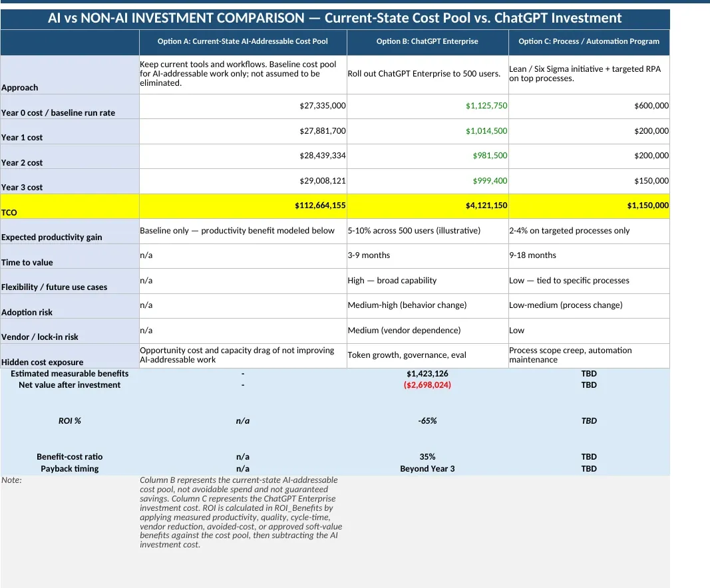Select the TCO value $112,664,155
This screenshot has width=710, height=588.
243,206
